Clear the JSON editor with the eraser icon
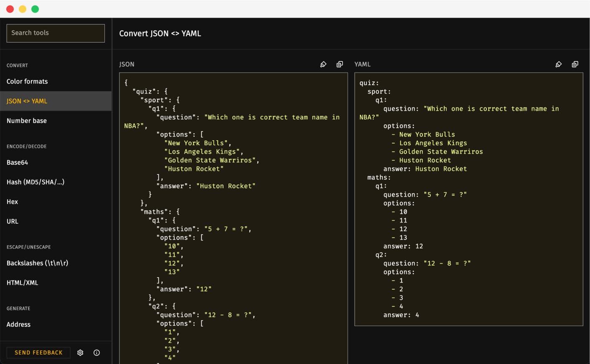 [x=323, y=64]
